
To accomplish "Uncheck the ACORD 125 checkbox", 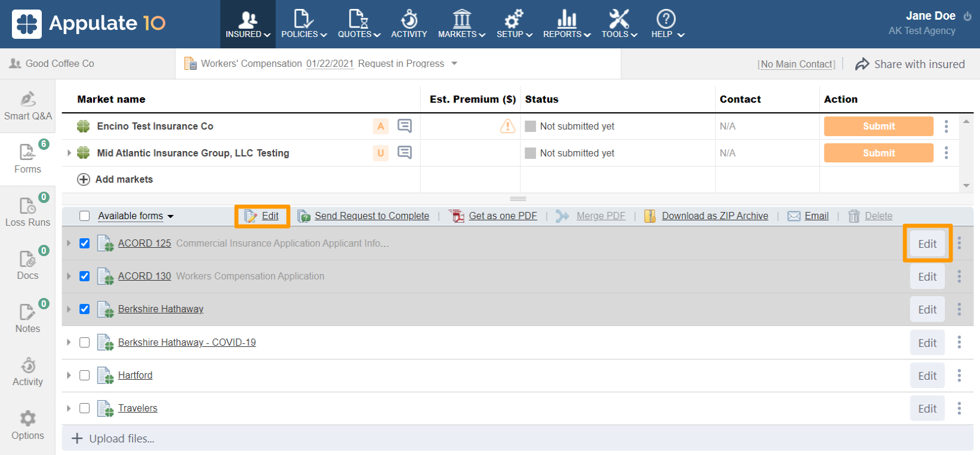I will click(85, 243).
